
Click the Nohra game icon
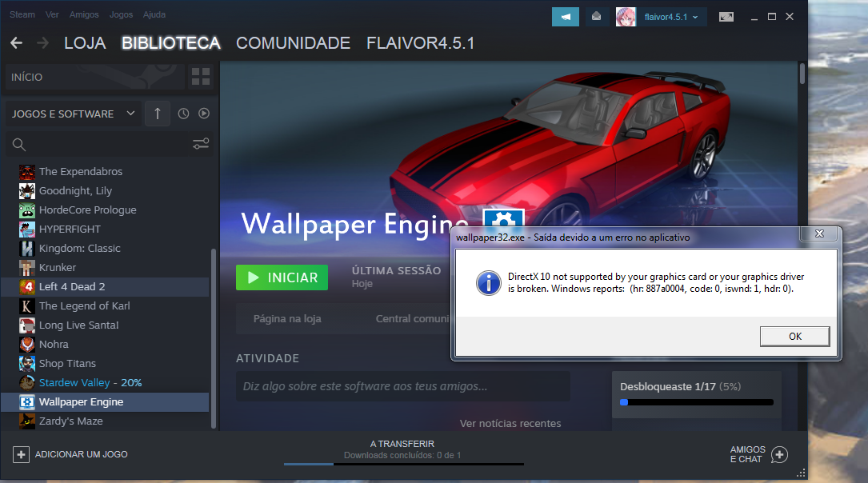[26, 344]
